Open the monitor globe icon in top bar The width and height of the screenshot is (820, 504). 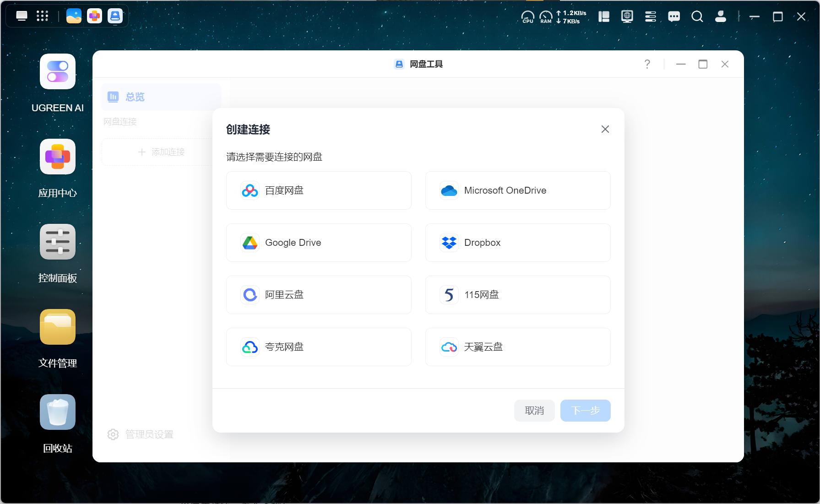(x=627, y=17)
